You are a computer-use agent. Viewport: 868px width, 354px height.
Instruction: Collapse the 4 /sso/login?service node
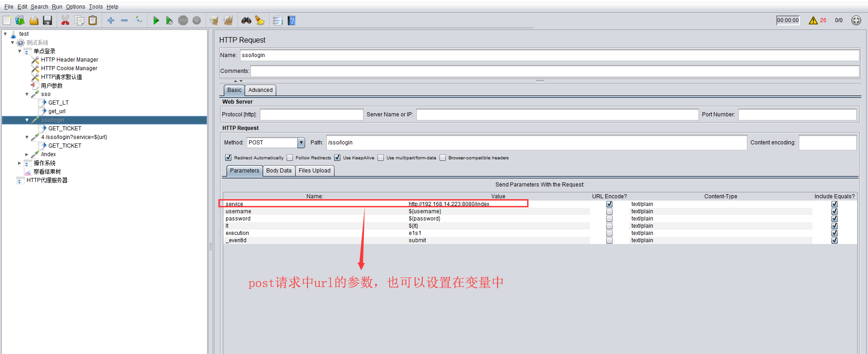pos(27,137)
